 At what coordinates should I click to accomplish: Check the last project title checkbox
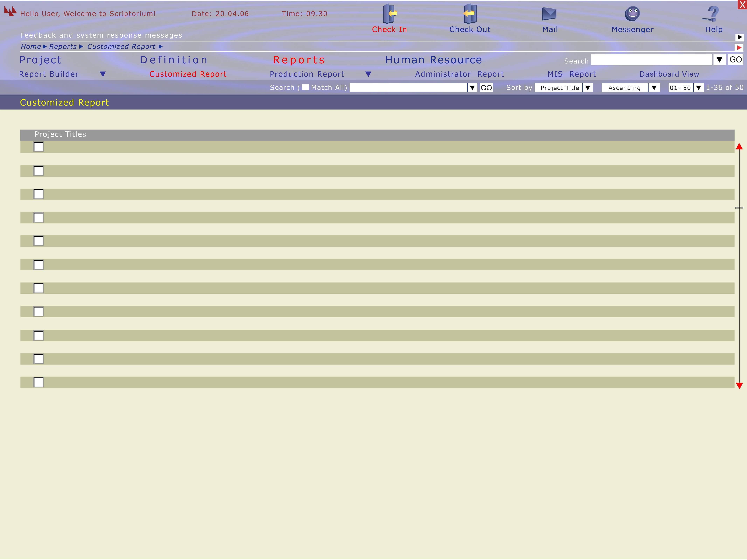point(39,382)
